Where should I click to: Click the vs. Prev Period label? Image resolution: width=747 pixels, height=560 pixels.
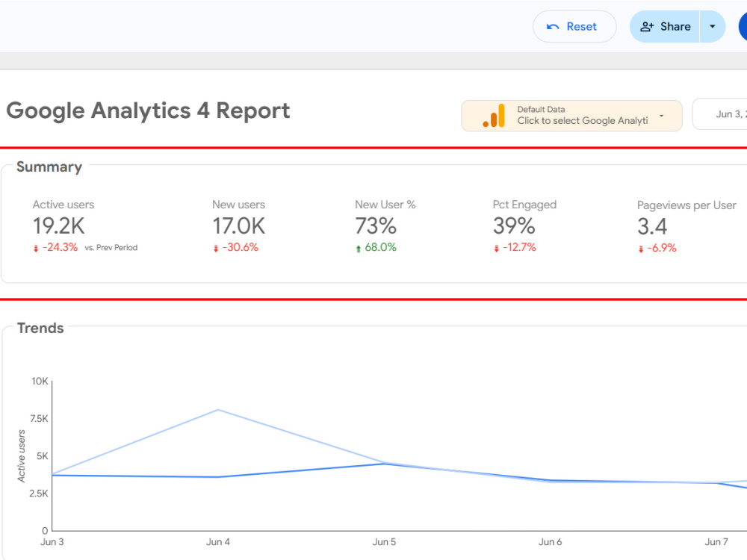(111, 248)
